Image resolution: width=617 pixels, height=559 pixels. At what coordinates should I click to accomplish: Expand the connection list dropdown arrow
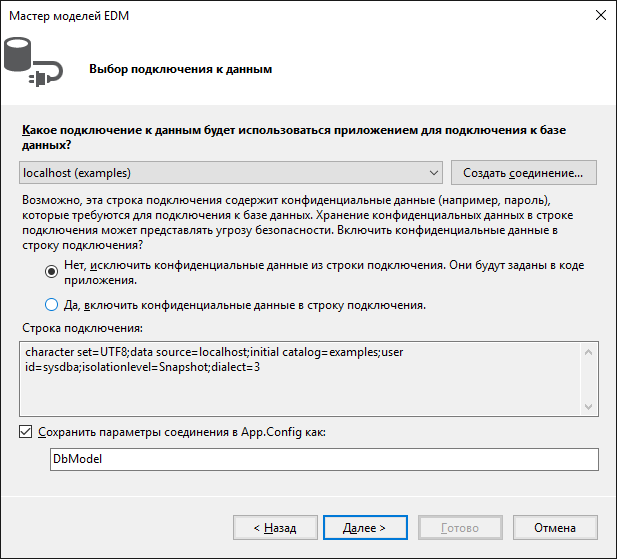tap(434, 173)
